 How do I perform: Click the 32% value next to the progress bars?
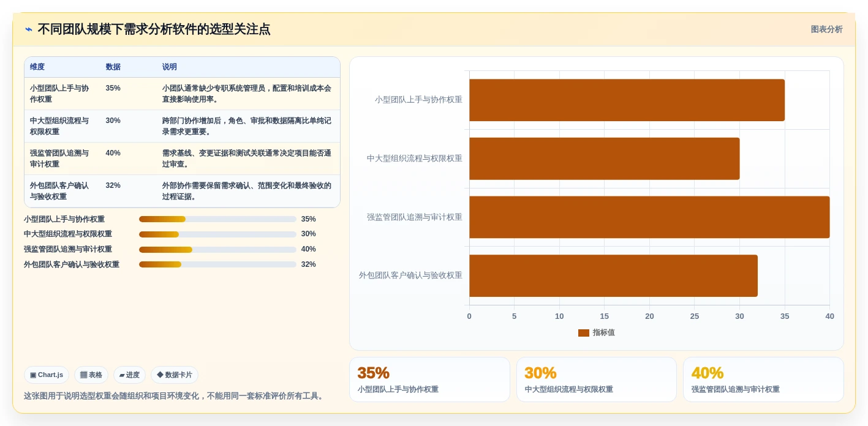(309, 264)
